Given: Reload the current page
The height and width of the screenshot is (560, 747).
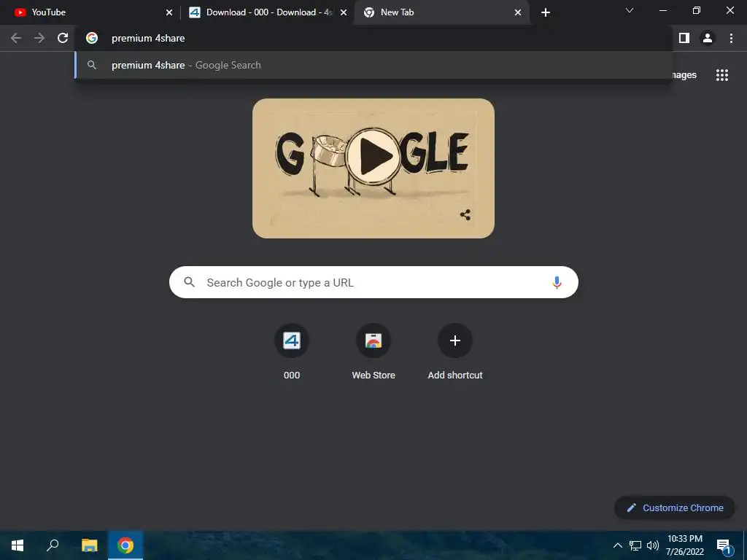Looking at the screenshot, I should tap(63, 38).
